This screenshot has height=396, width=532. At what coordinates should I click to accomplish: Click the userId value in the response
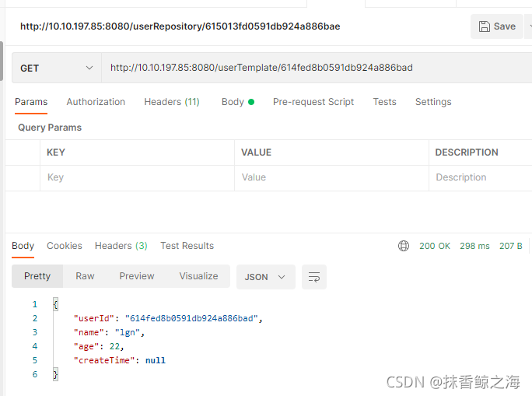click(x=191, y=318)
